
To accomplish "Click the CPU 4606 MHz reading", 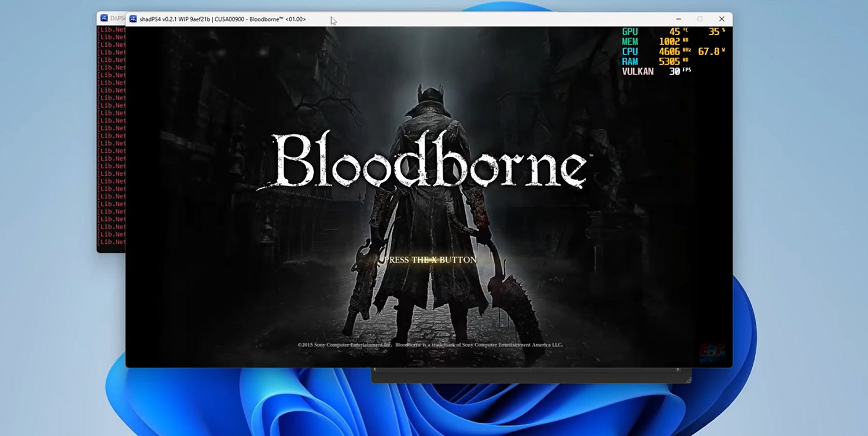I will (x=669, y=51).
